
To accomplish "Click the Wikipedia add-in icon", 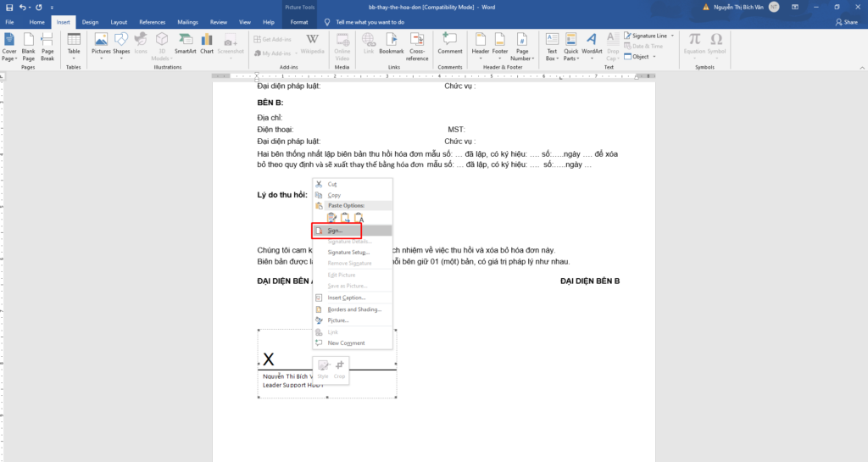I will [x=312, y=44].
